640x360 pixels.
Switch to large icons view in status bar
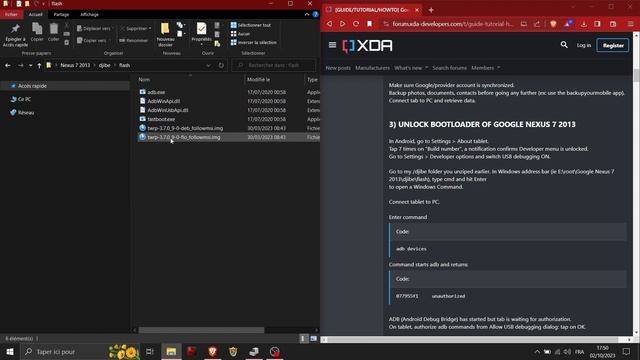(313, 338)
